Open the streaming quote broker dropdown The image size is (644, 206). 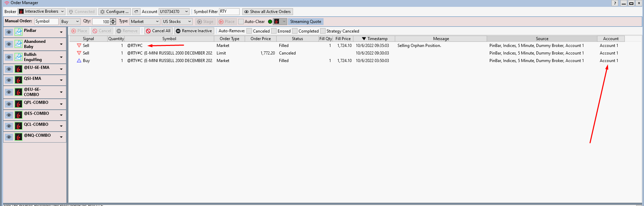pyautogui.click(x=280, y=22)
